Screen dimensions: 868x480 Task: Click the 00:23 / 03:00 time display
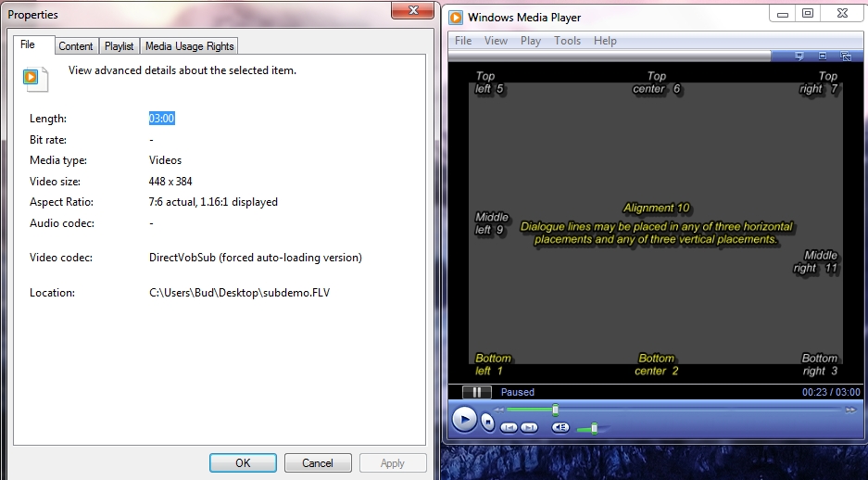coord(831,392)
